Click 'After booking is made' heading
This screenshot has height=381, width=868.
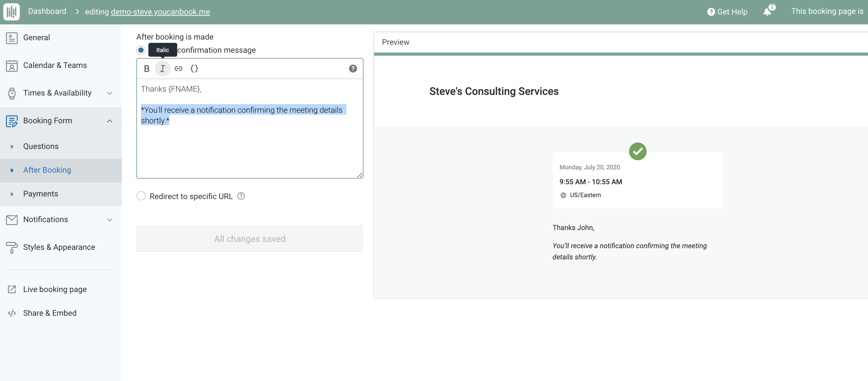pos(175,37)
